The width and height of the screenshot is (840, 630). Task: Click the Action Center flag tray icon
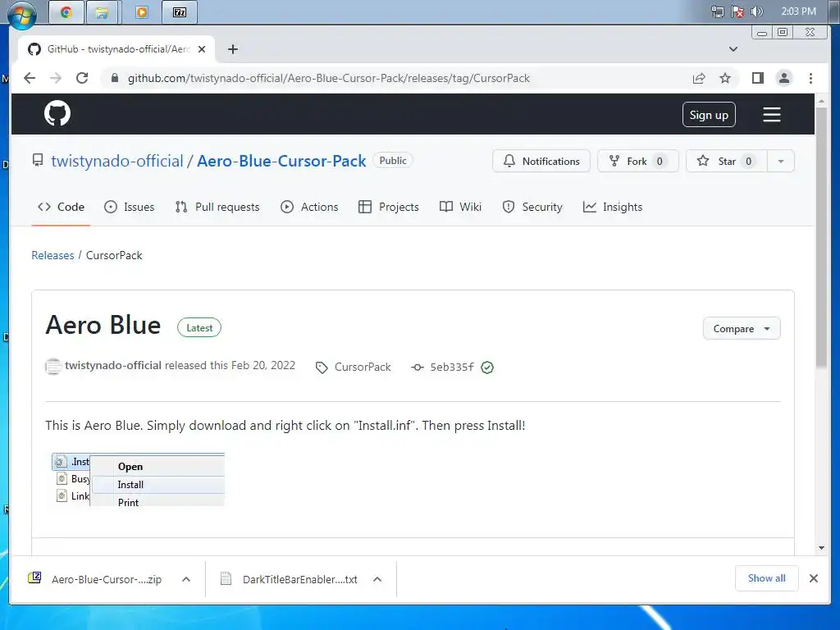point(737,11)
